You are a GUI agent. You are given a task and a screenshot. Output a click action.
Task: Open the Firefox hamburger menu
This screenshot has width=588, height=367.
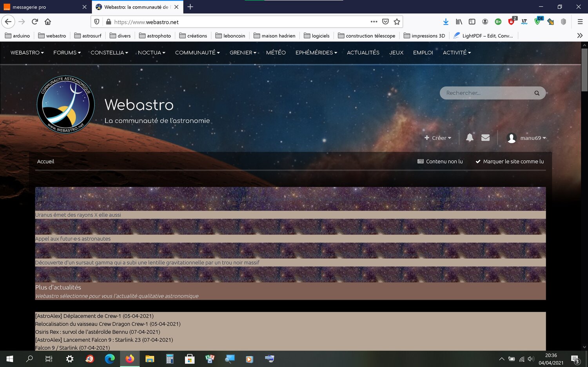tap(580, 22)
